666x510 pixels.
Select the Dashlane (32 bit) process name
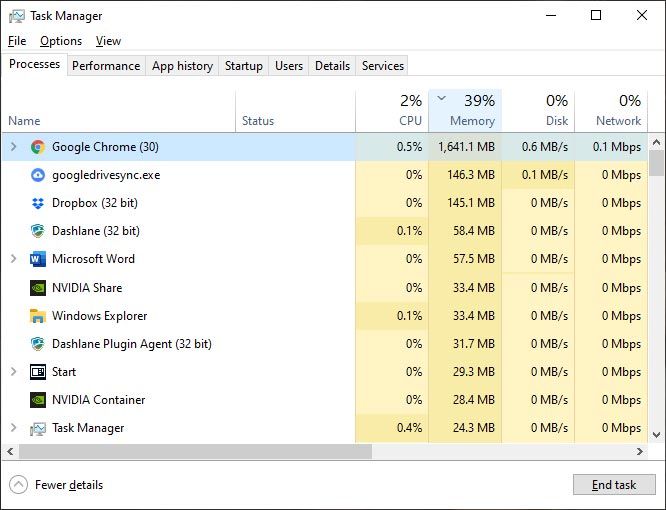96,231
